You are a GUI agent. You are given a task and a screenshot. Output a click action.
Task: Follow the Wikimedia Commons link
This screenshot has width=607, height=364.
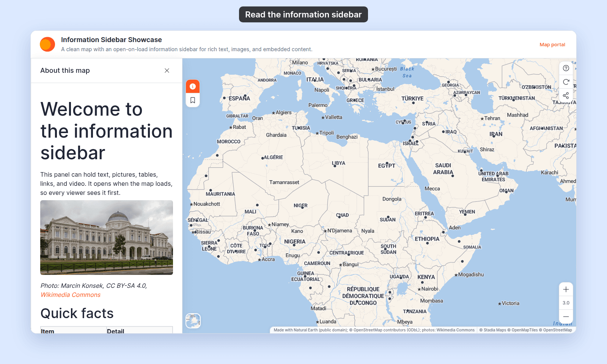tap(71, 295)
